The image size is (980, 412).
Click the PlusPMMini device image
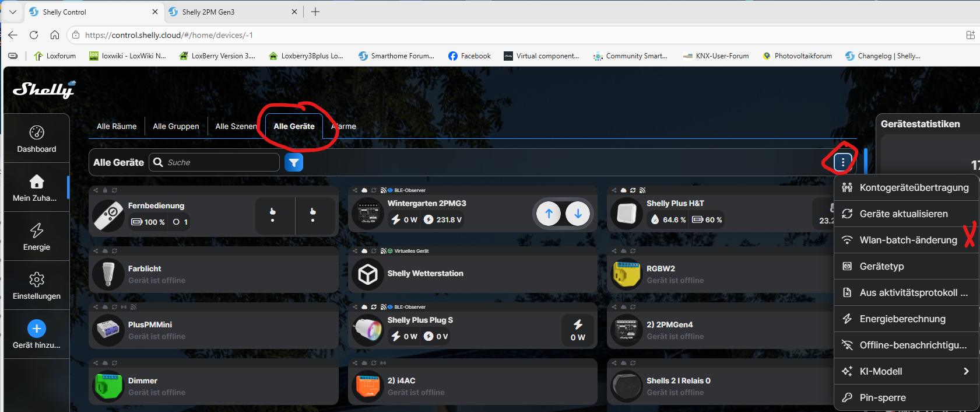108,330
